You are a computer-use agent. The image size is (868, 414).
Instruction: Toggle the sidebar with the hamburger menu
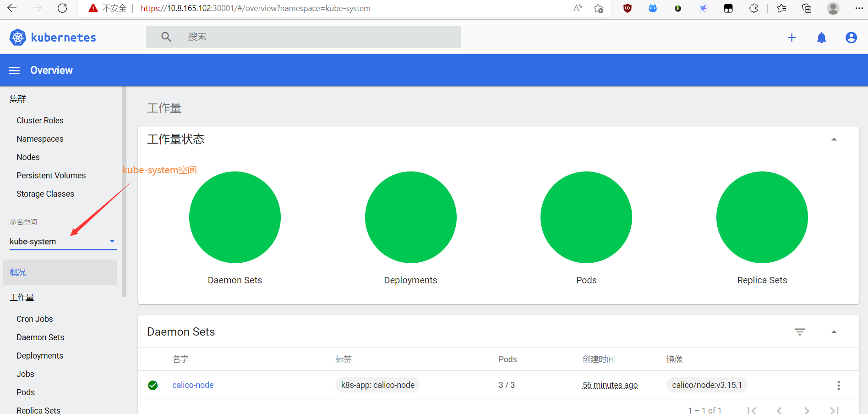click(15, 71)
